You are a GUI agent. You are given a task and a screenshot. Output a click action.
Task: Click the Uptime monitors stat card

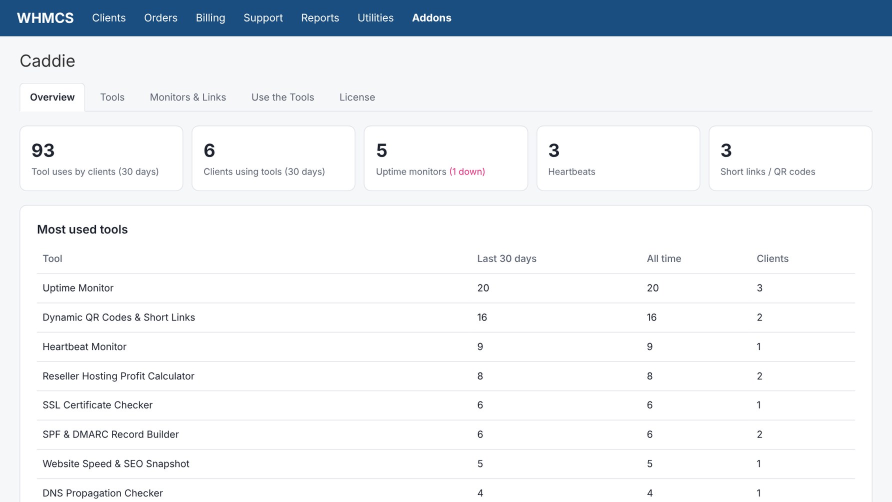[446, 158]
